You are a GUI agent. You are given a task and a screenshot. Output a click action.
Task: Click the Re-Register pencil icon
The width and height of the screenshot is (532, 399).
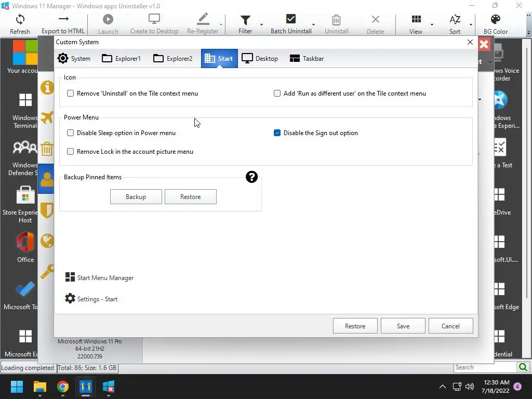203,19
